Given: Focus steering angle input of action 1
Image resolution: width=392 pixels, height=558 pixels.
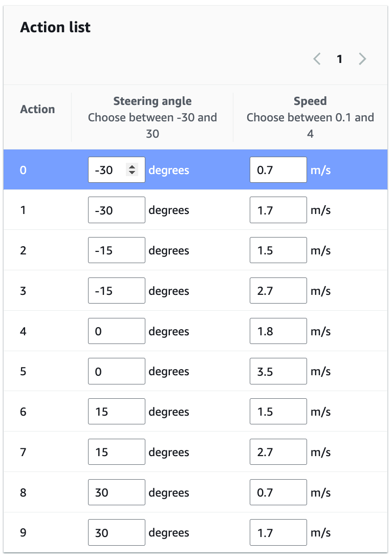Looking at the screenshot, I should pos(116,210).
